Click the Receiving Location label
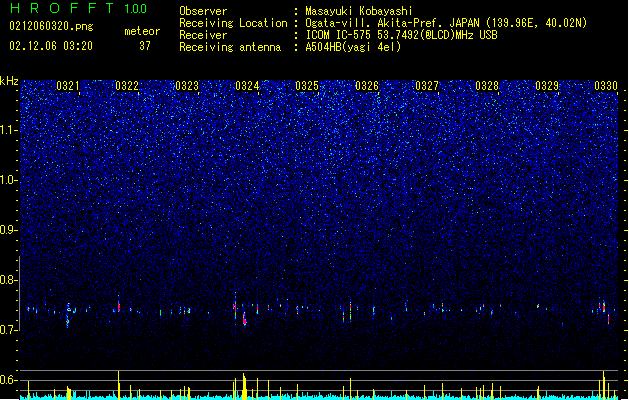The width and height of the screenshot is (629, 400). [233, 23]
